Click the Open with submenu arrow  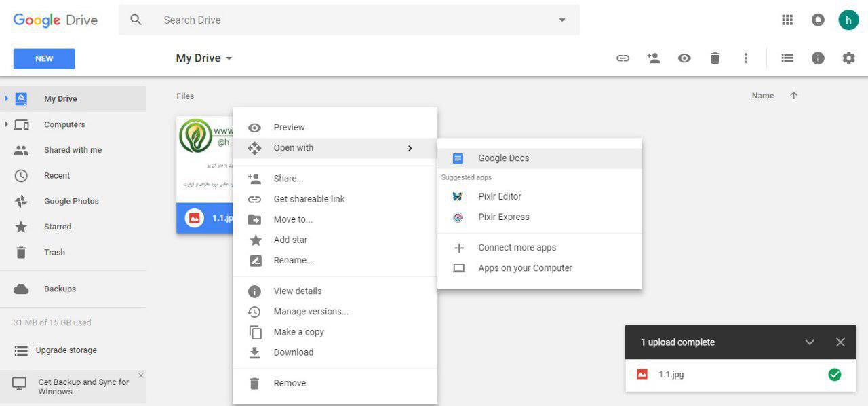410,148
